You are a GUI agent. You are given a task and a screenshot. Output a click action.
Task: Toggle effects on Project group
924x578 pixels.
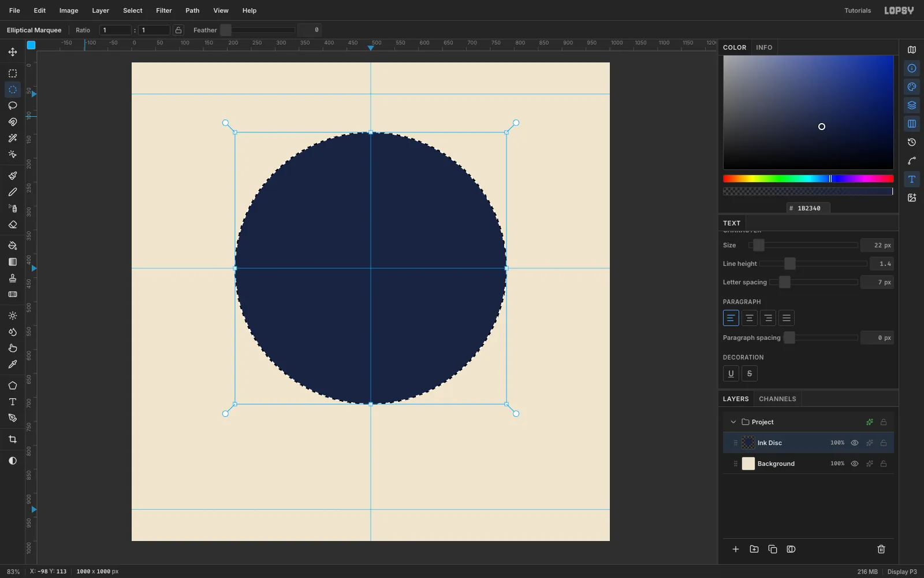(870, 422)
